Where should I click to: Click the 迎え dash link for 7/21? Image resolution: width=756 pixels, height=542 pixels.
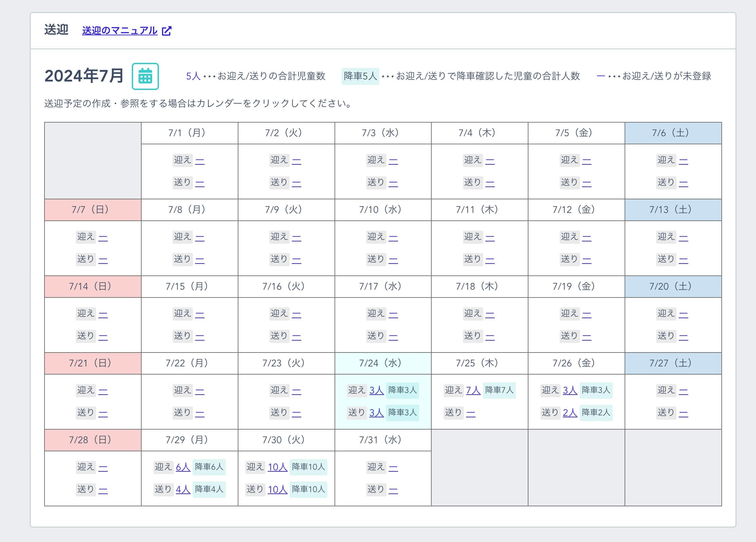103,391
